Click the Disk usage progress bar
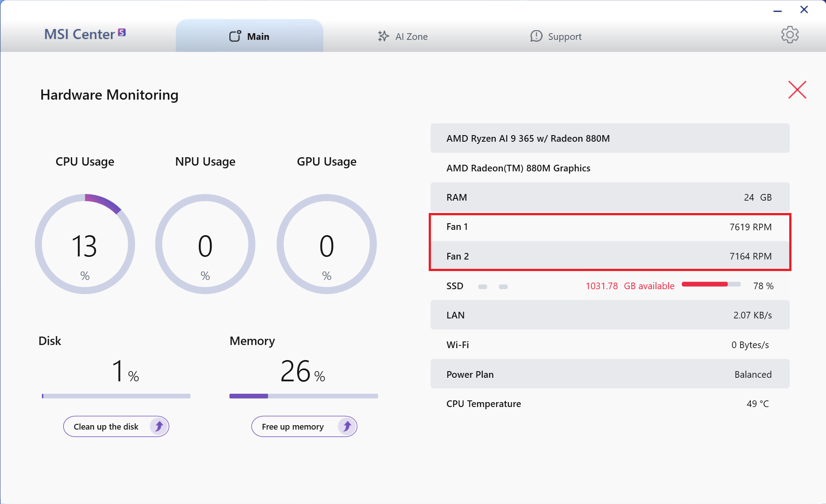The image size is (826, 504). pyautogui.click(x=116, y=396)
